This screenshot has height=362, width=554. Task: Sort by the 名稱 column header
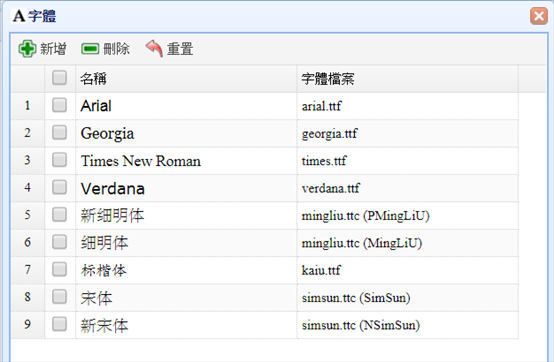(x=186, y=78)
